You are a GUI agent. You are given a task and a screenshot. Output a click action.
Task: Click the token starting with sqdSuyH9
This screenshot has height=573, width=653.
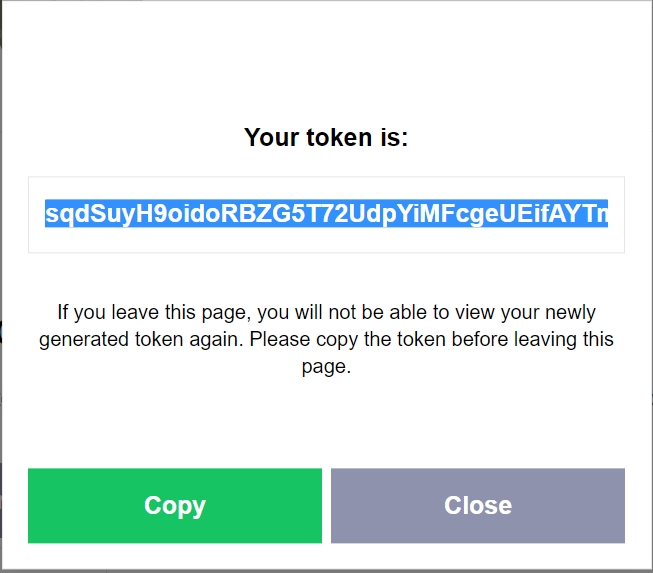(x=326, y=214)
